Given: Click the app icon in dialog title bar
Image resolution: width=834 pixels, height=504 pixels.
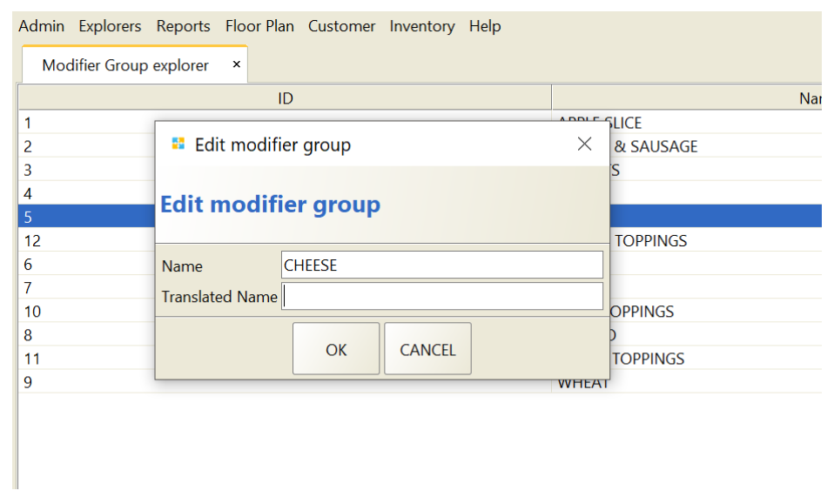Looking at the screenshot, I should click(x=178, y=144).
